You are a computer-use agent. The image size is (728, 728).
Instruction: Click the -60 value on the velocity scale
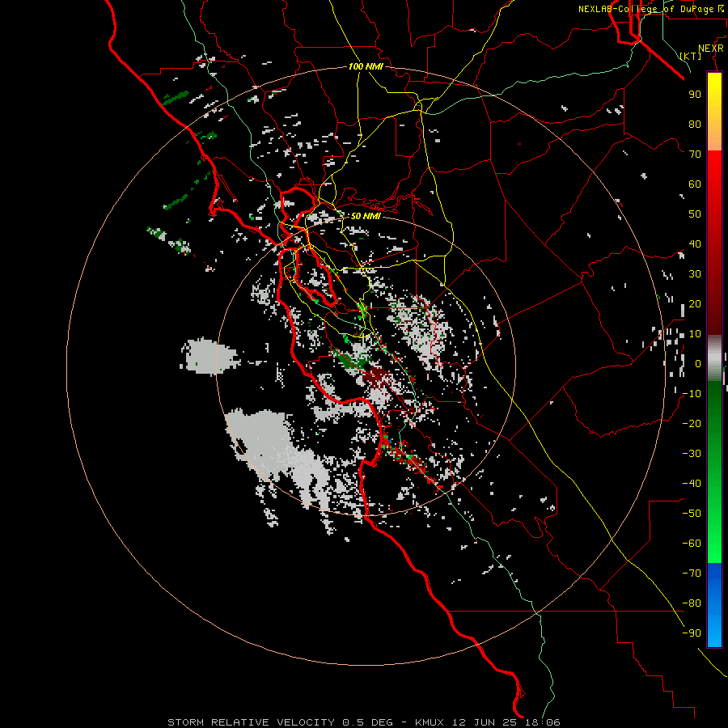pyautogui.click(x=692, y=544)
